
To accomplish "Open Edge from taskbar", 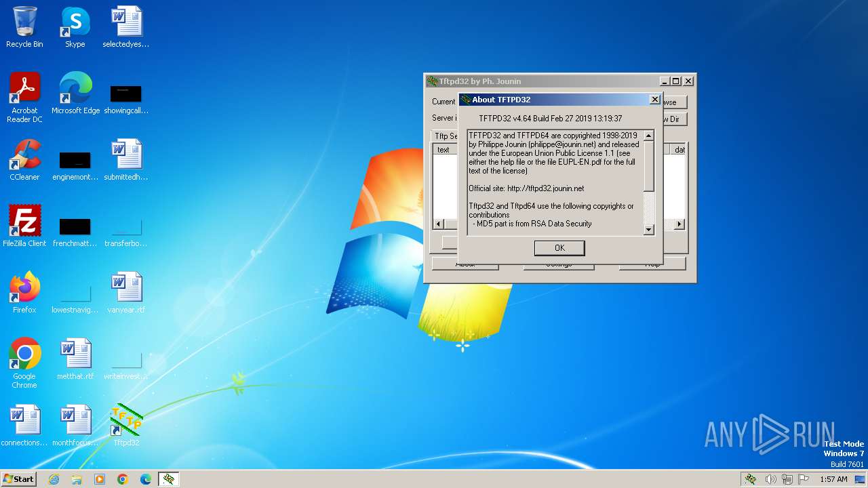I will (146, 479).
